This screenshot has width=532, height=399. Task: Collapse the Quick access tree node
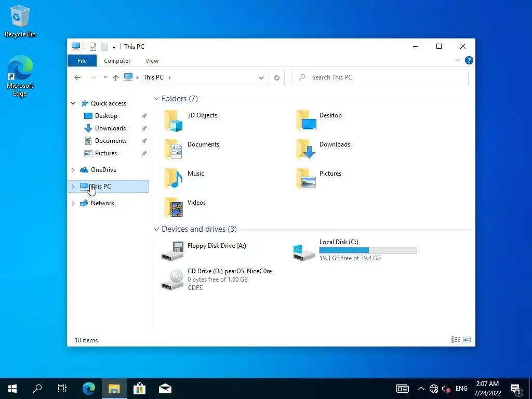pyautogui.click(x=73, y=103)
